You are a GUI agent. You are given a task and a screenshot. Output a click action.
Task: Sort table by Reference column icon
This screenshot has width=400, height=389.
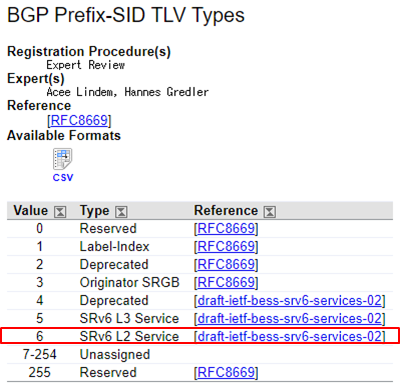[x=270, y=212]
